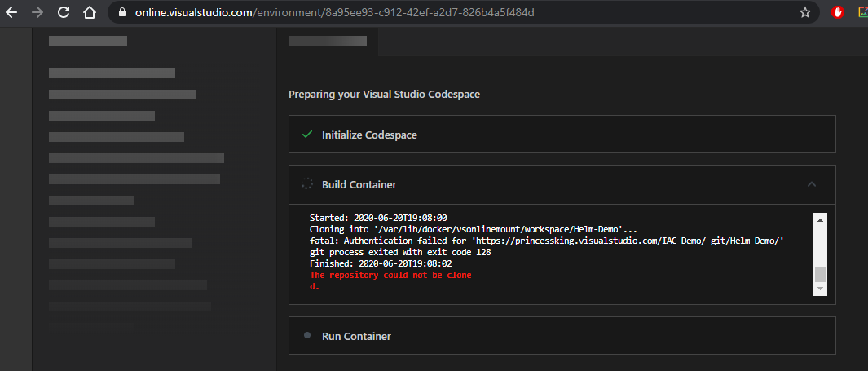Image resolution: width=868 pixels, height=371 pixels.
Task: Click the red 'The repository could not be cloned' error
Action: [x=390, y=280]
